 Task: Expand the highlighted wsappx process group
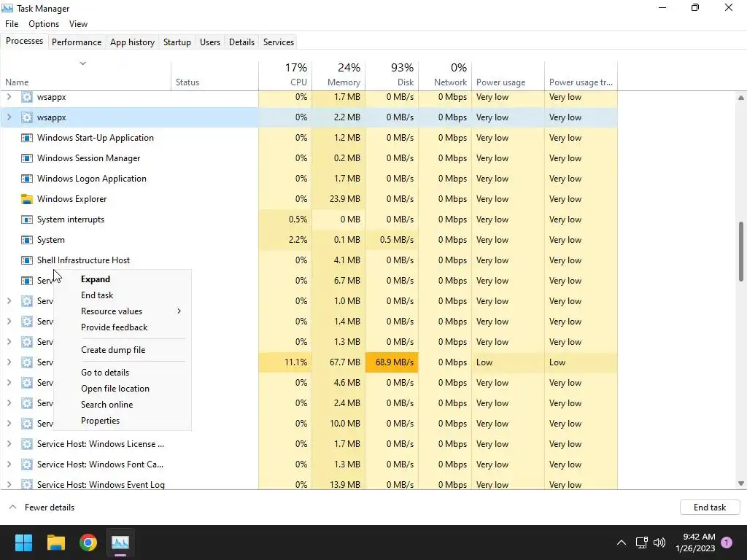tap(9, 117)
